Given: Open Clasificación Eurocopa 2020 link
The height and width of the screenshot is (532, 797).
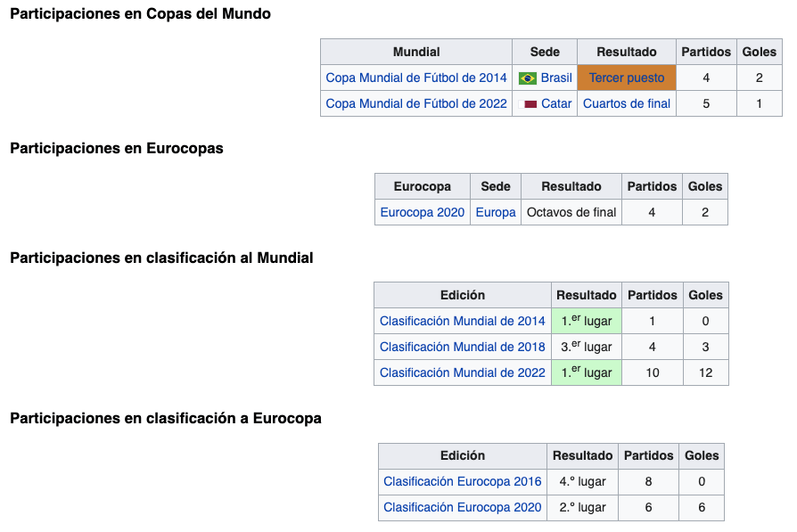Looking at the screenshot, I should click(463, 508).
